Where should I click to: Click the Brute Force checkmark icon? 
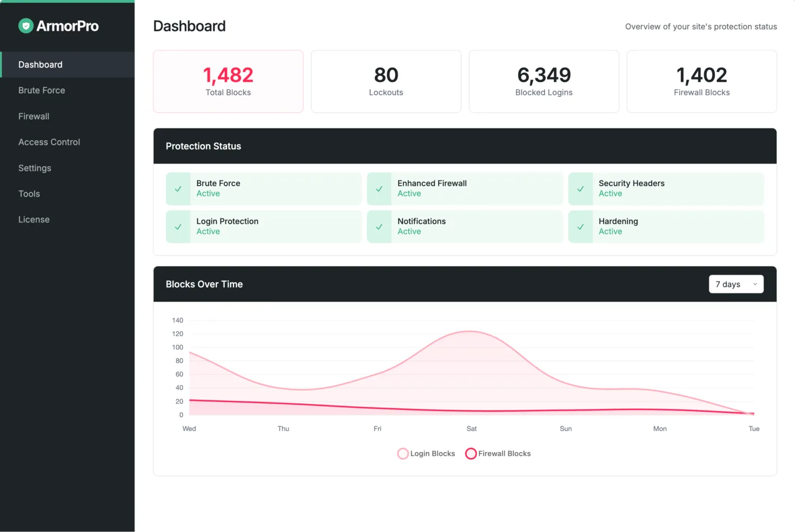click(x=178, y=189)
